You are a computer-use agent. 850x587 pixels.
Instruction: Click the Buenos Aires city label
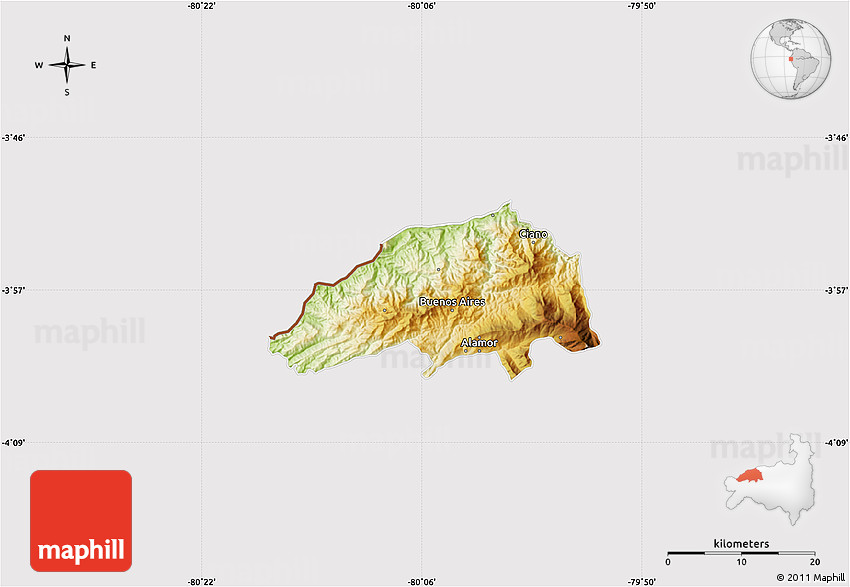pyautogui.click(x=452, y=301)
